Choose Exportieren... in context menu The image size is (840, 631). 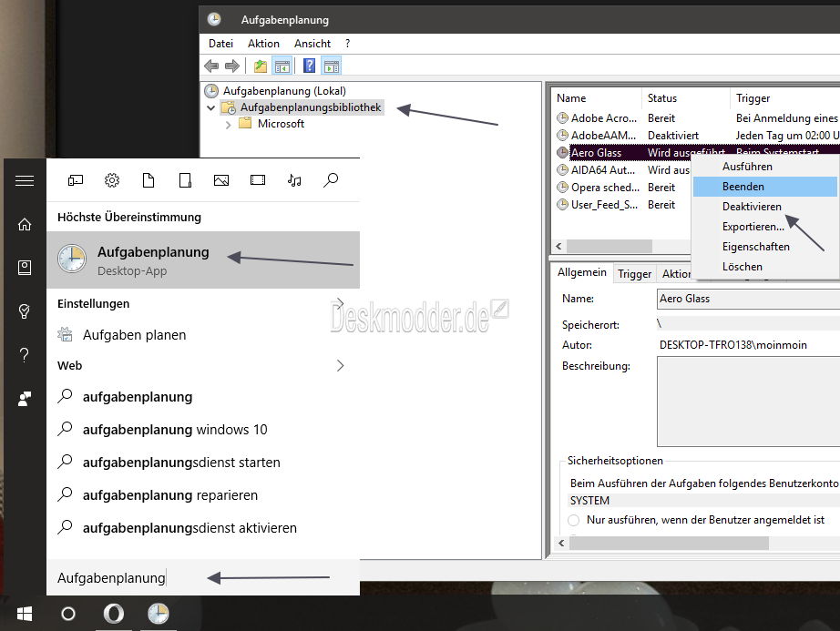(765, 227)
